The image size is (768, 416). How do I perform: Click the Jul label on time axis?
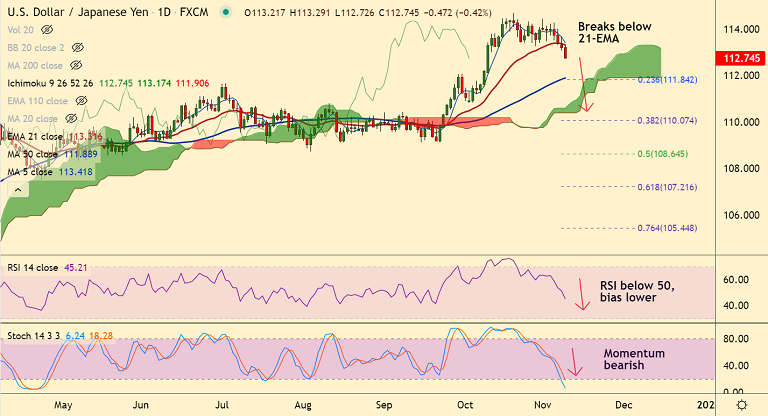coord(222,405)
